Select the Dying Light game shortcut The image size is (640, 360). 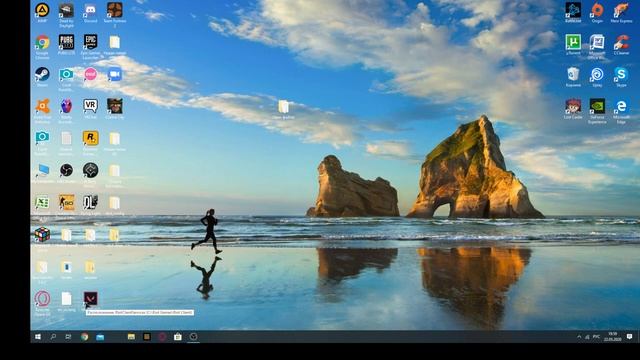pyautogui.click(x=90, y=202)
